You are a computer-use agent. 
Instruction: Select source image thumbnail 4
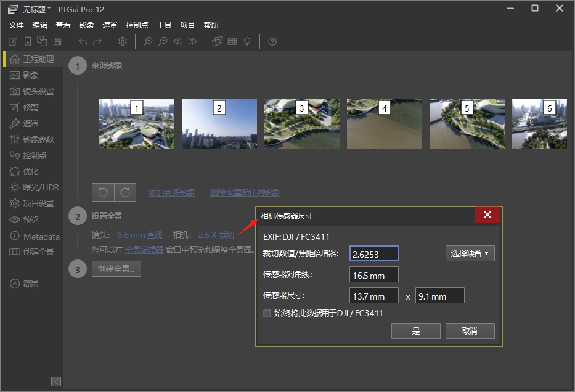(384, 125)
